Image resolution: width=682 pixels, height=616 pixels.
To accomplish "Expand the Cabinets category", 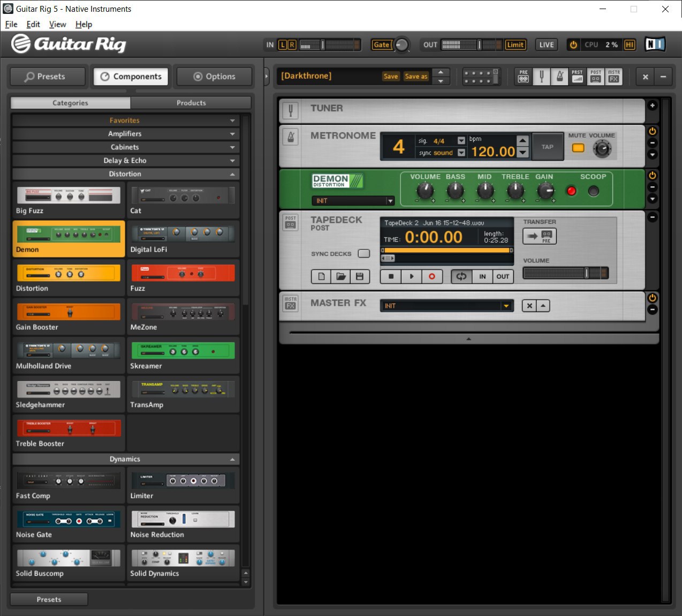I will [x=125, y=147].
